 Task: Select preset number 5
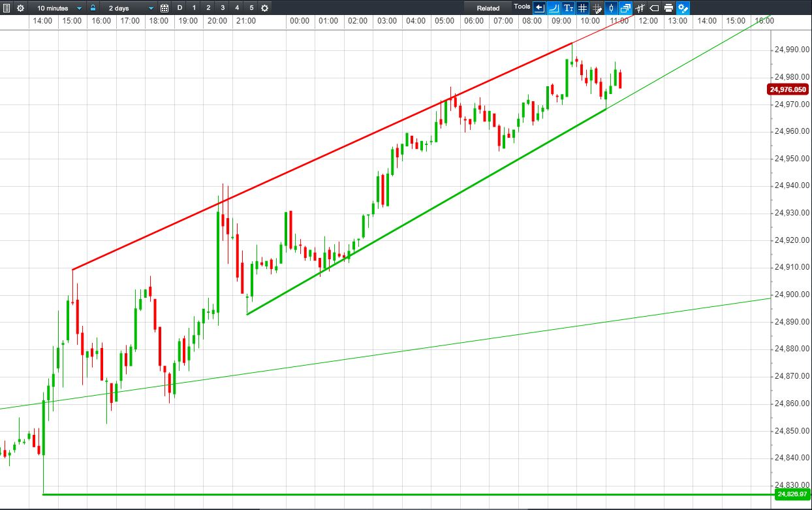tap(251, 8)
